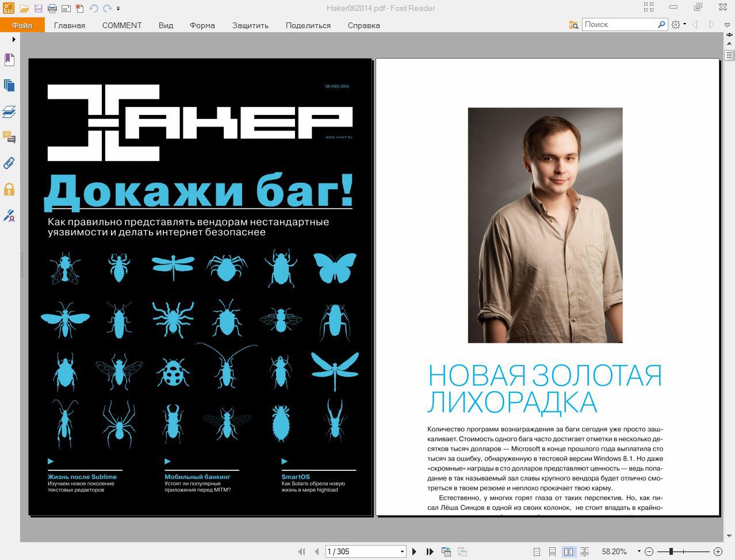
Task: Click the zoom slider handle
Action: coord(671,551)
